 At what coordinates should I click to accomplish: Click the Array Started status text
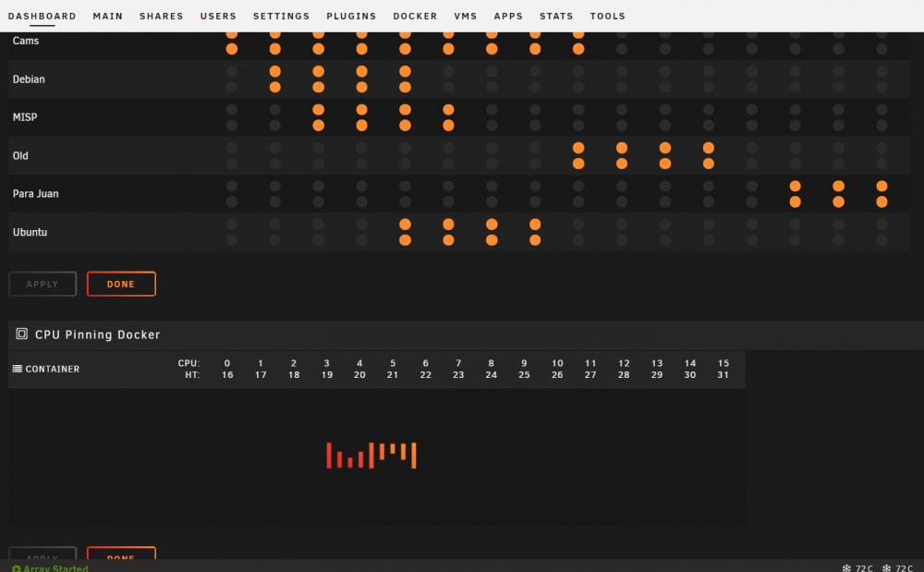coord(56,568)
